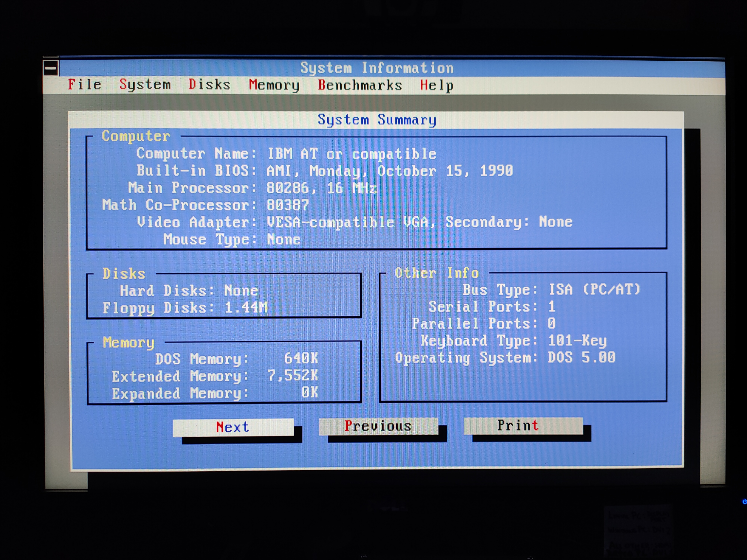This screenshot has height=560, width=747.
Task: Click the System Information title bar
Action: [376, 68]
